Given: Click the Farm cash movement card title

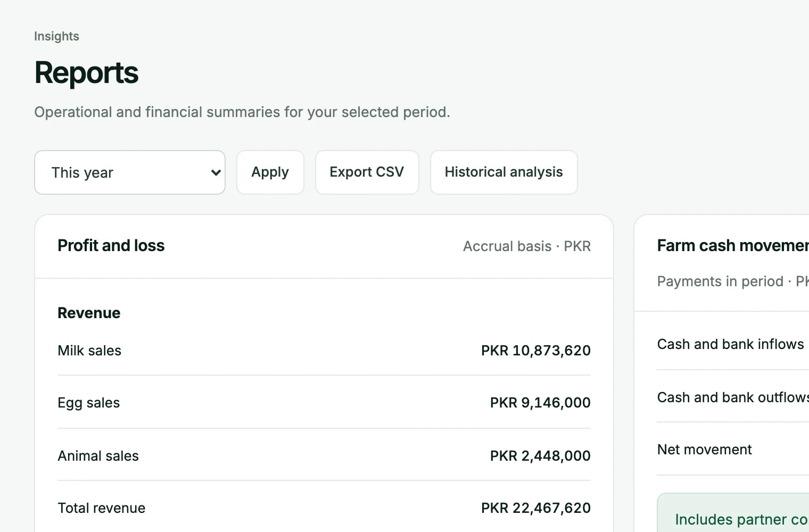Looking at the screenshot, I should (x=733, y=245).
